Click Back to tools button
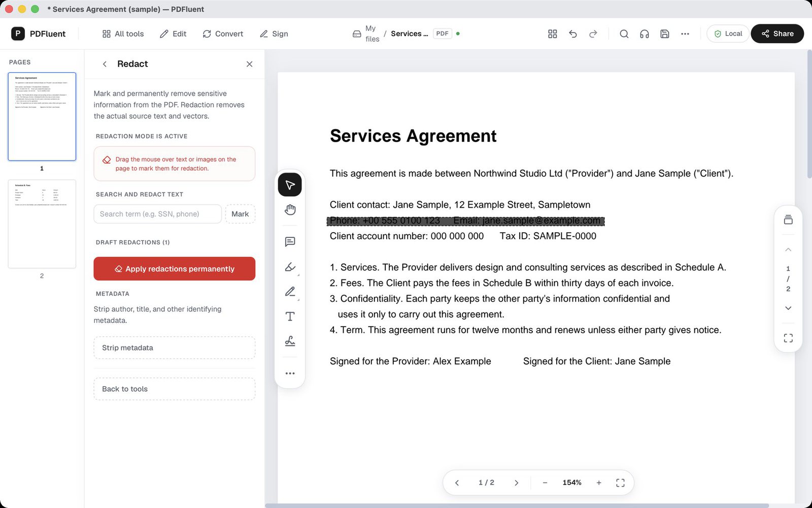812x508 pixels. pos(174,389)
